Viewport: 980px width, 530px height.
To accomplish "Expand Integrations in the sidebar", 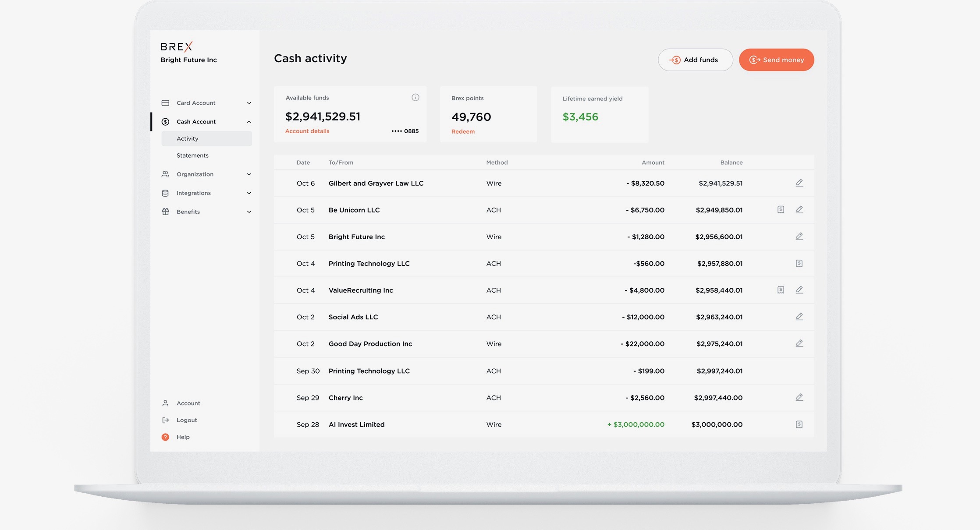I will pos(249,193).
